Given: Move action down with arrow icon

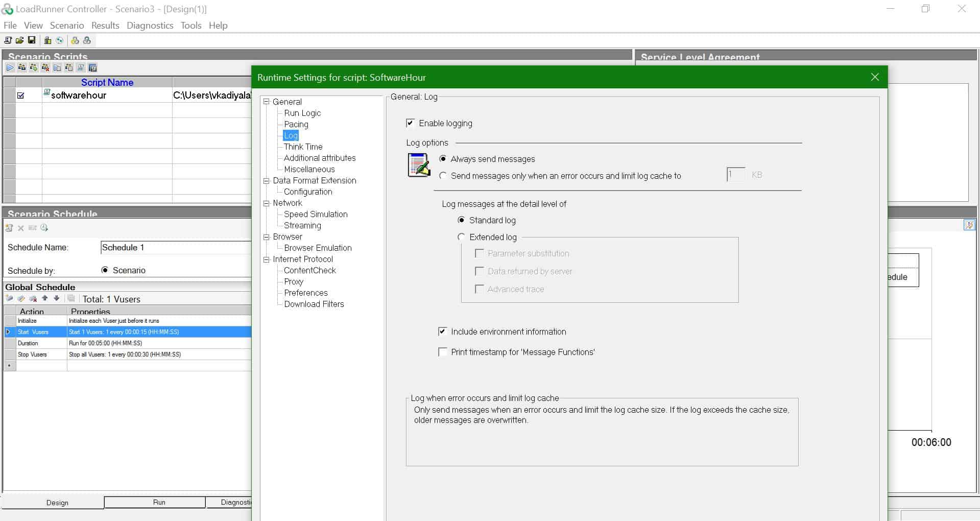Looking at the screenshot, I should (57, 298).
